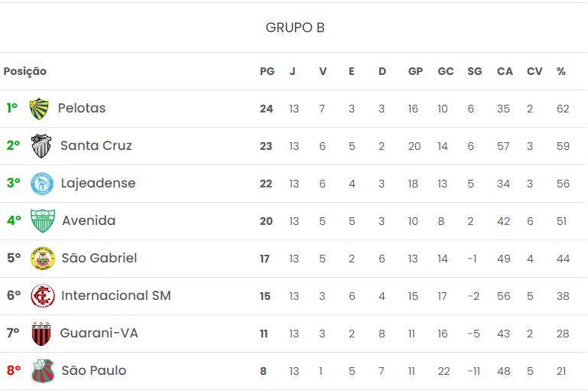Click the CA yellow cards header
The height and width of the screenshot is (391, 588).
point(505,72)
